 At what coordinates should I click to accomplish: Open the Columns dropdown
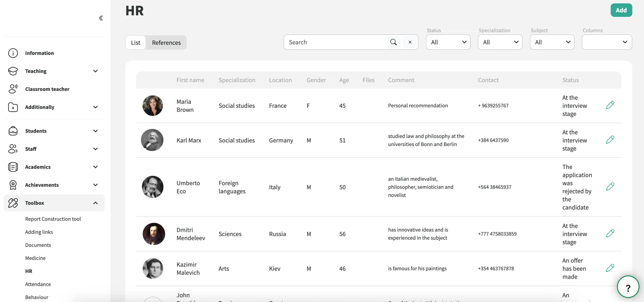pyautogui.click(x=607, y=42)
